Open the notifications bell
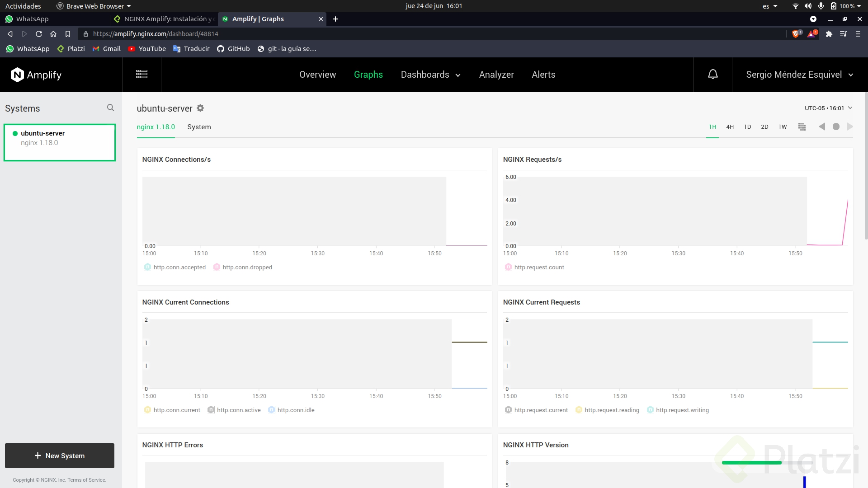 [x=713, y=75]
